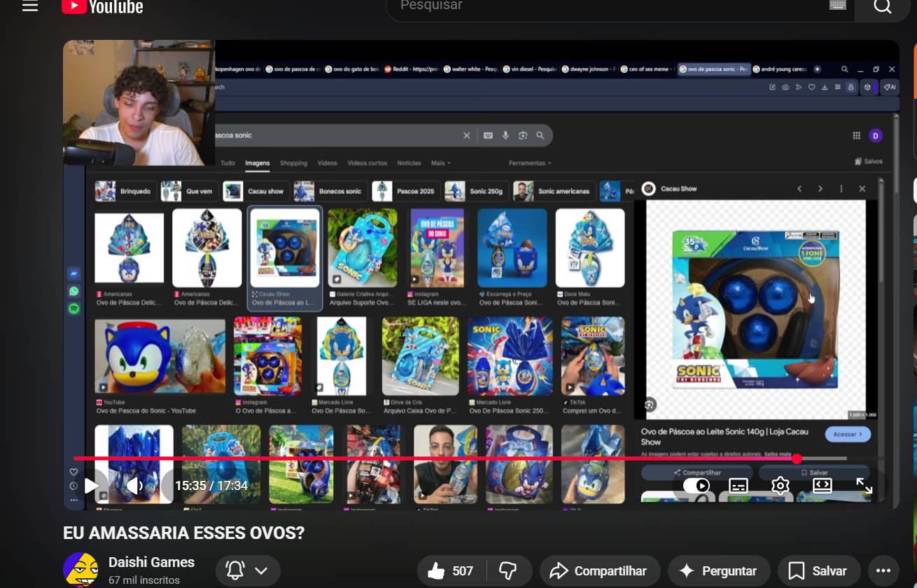
Task: Turn on subtitles with the captions icon
Action: pyautogui.click(x=738, y=486)
